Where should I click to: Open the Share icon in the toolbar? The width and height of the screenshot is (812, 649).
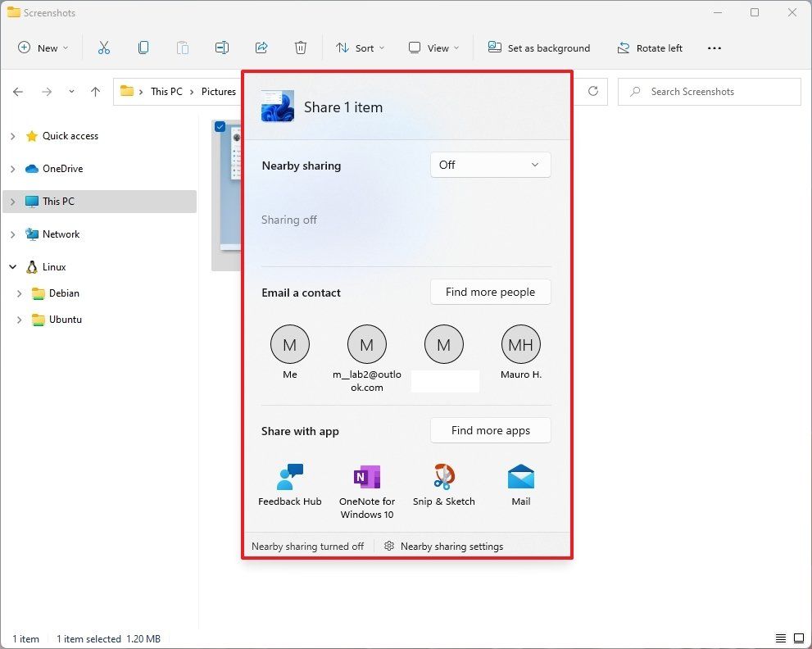(x=261, y=48)
